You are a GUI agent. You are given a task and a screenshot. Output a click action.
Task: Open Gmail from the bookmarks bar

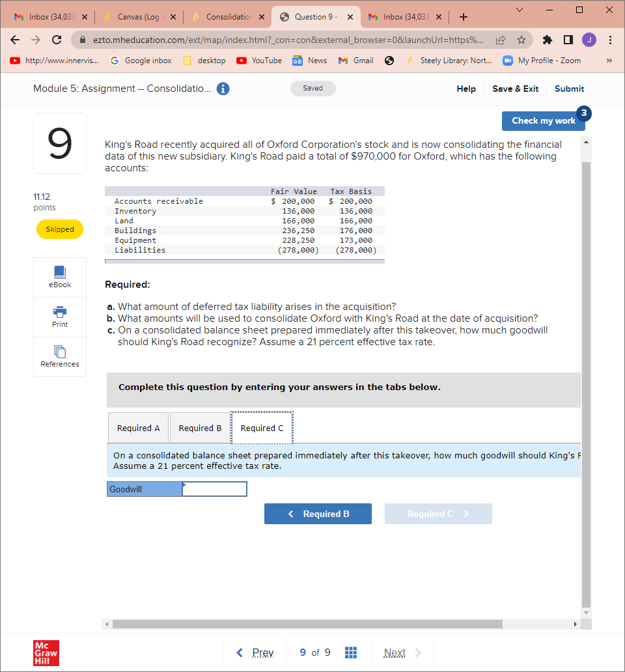point(355,61)
